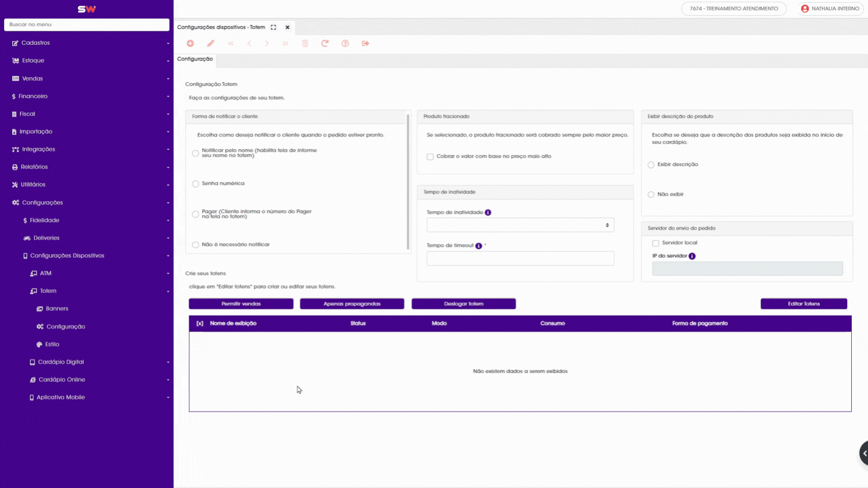The height and width of the screenshot is (488, 868).
Task: Expand the Integrações menu in sidebar
Action: pos(86,149)
